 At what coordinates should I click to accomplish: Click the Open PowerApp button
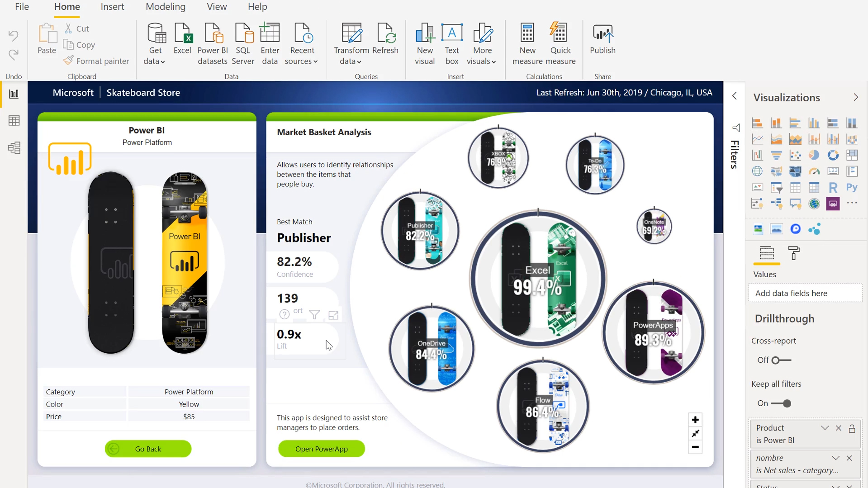(322, 449)
